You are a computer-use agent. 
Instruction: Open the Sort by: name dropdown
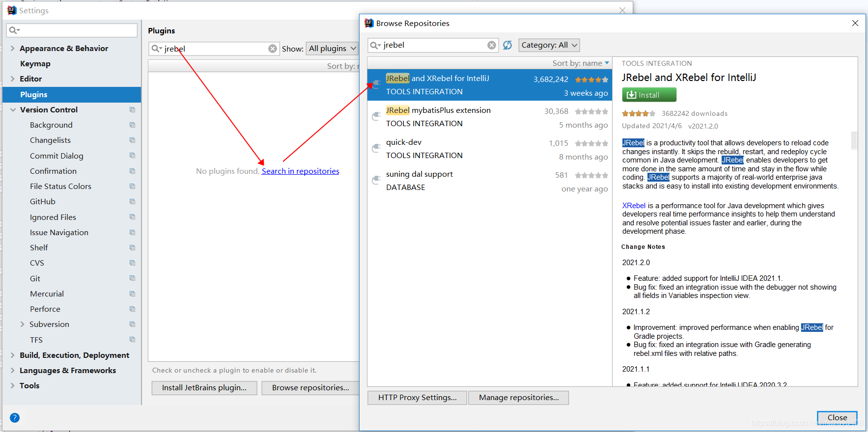tap(581, 63)
